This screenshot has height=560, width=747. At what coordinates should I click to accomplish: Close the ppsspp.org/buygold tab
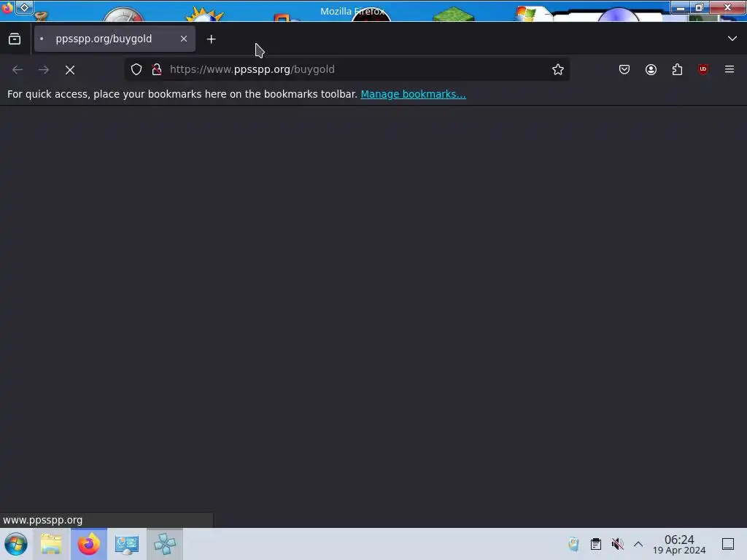(x=184, y=39)
